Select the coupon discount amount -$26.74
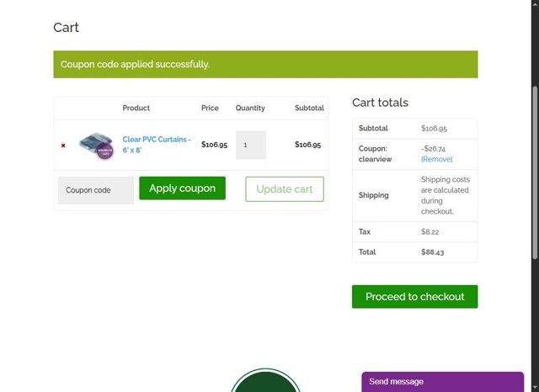The image size is (539, 392). coord(433,149)
